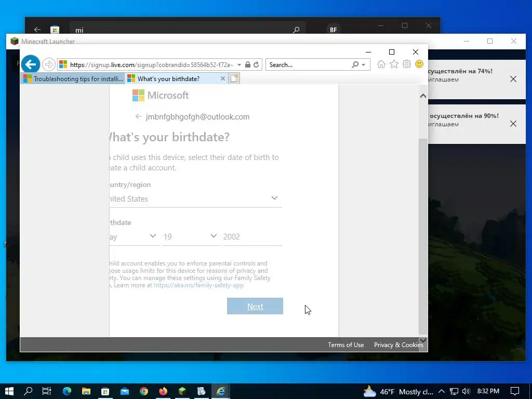Click the page scrollbar up arrow
Image resolution: width=532 pixels, height=399 pixels.
pos(423,96)
